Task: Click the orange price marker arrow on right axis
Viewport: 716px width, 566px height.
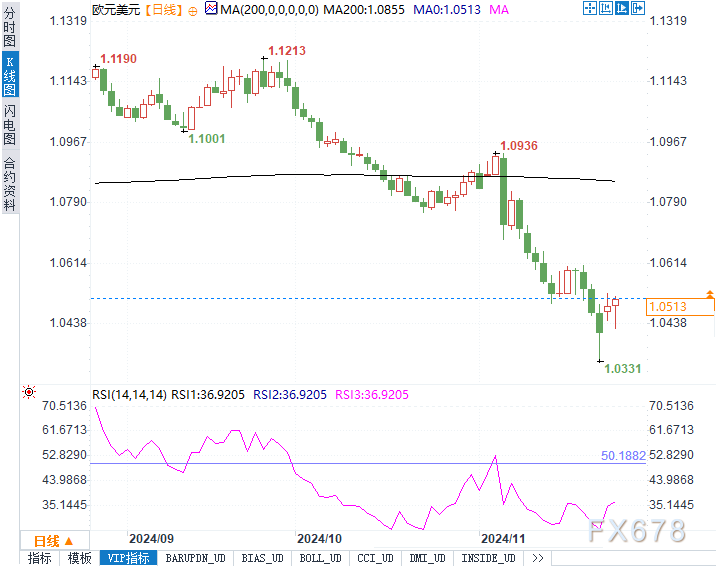Action: point(709,294)
